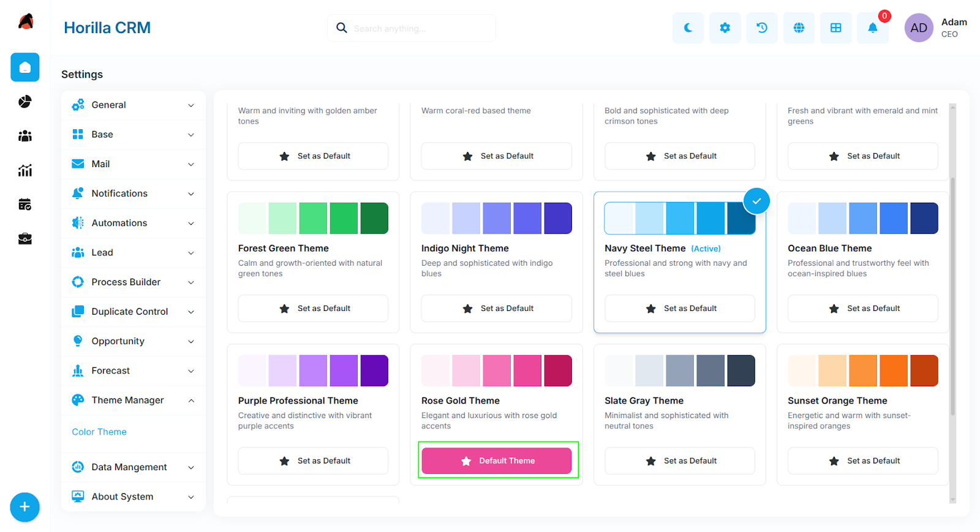Viewport: 980px width, 532px height.
Task: Open the calendar icon in left sidebar
Action: 25,204
